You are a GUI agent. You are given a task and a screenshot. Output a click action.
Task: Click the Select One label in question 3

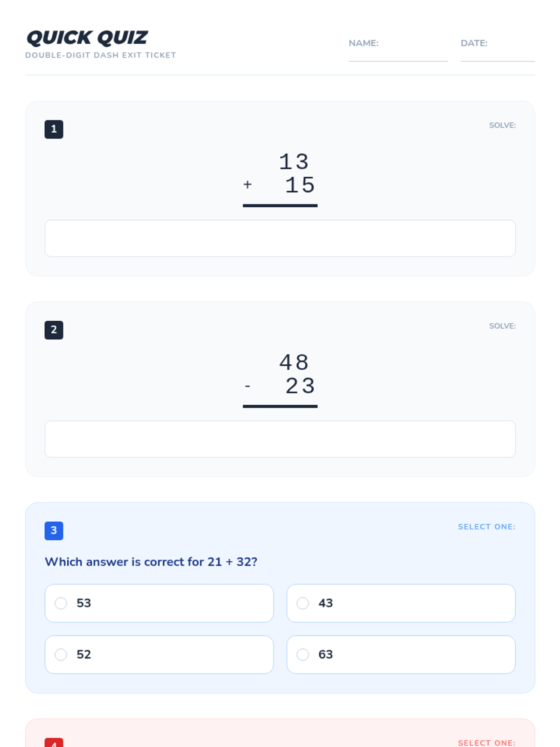pos(486,527)
